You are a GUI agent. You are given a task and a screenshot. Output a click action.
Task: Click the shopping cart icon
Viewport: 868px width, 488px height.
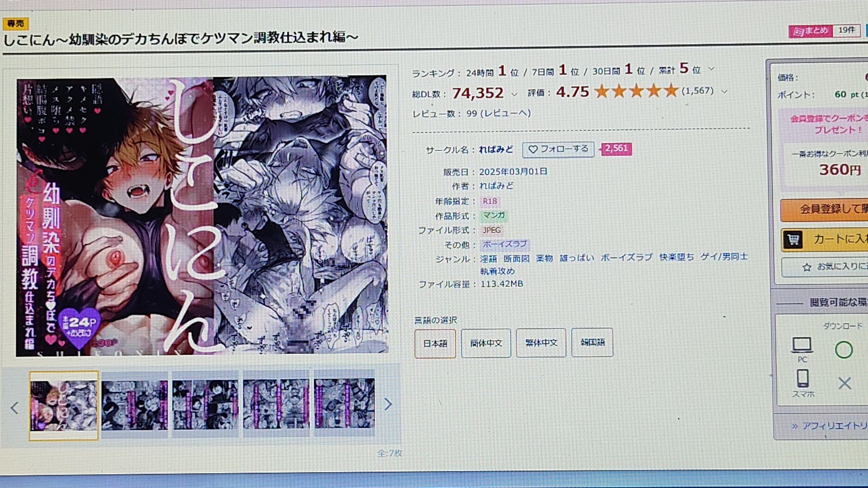pyautogui.click(x=793, y=240)
